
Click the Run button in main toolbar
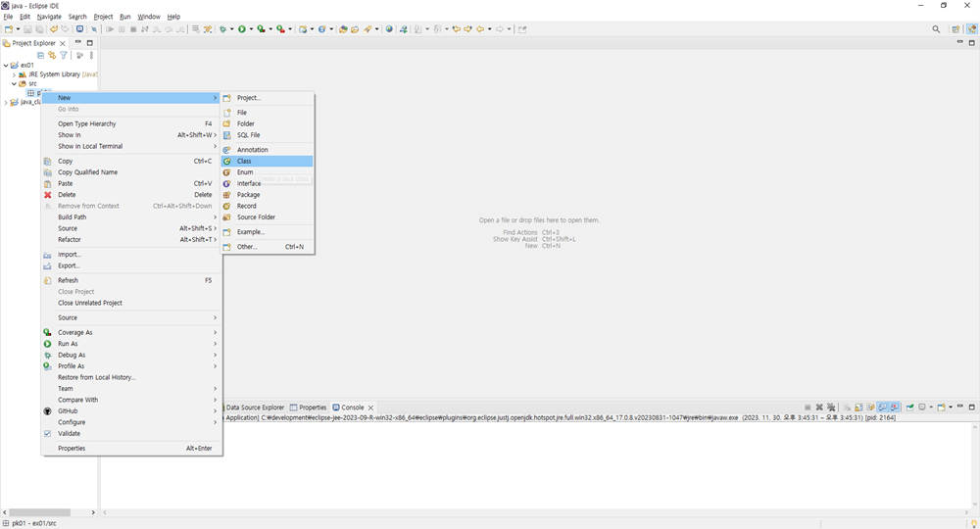(241, 29)
